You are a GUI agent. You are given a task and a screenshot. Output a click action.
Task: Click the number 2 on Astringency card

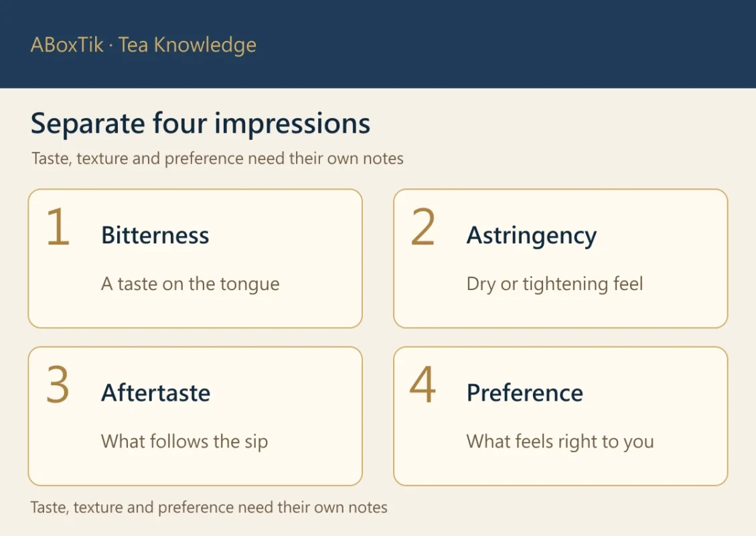(x=423, y=226)
